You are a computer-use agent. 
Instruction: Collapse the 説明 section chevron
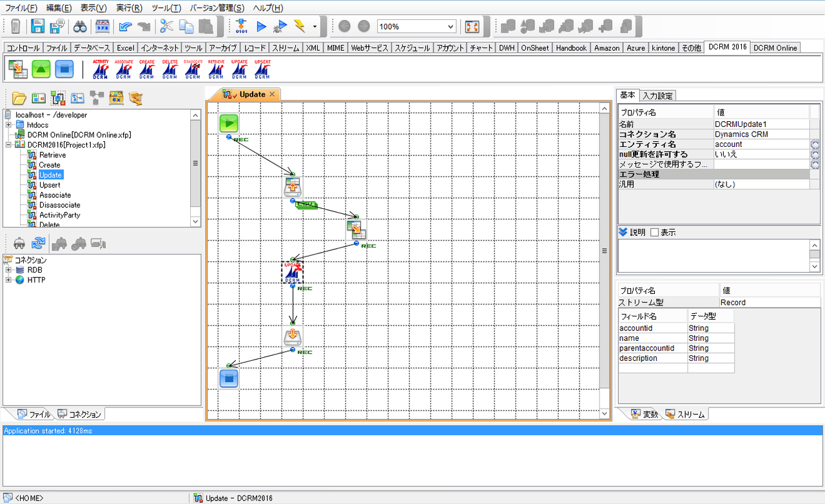click(x=623, y=232)
